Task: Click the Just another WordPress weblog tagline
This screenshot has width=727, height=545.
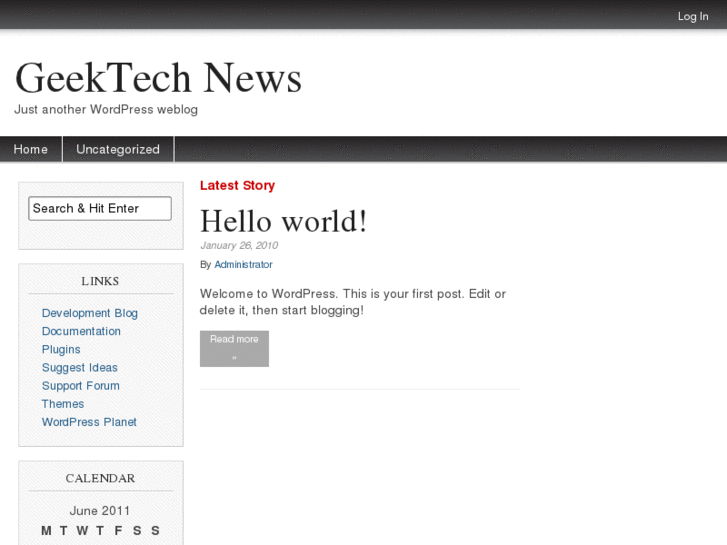Action: click(x=106, y=109)
